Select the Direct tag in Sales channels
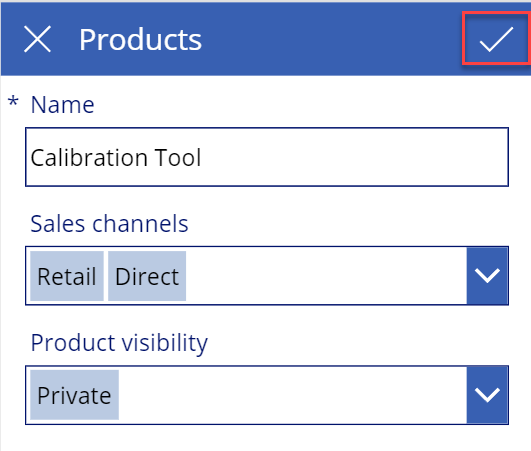531x451 pixels. click(147, 276)
